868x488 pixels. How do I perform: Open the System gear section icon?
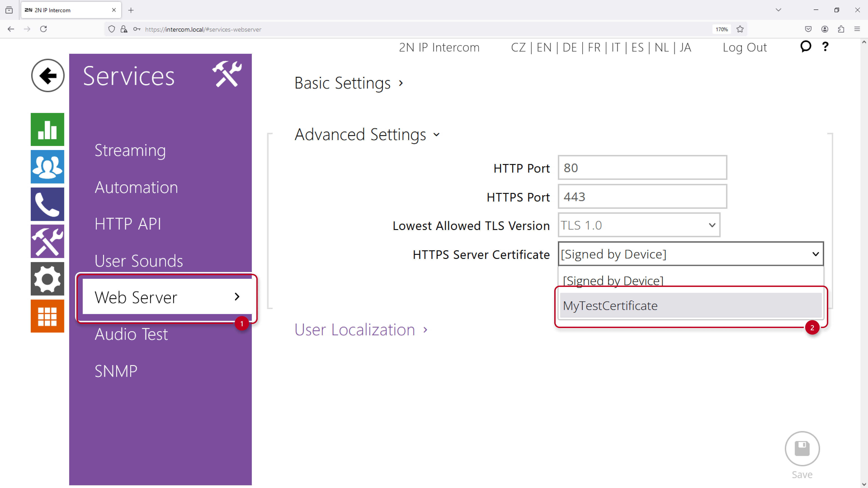(47, 279)
